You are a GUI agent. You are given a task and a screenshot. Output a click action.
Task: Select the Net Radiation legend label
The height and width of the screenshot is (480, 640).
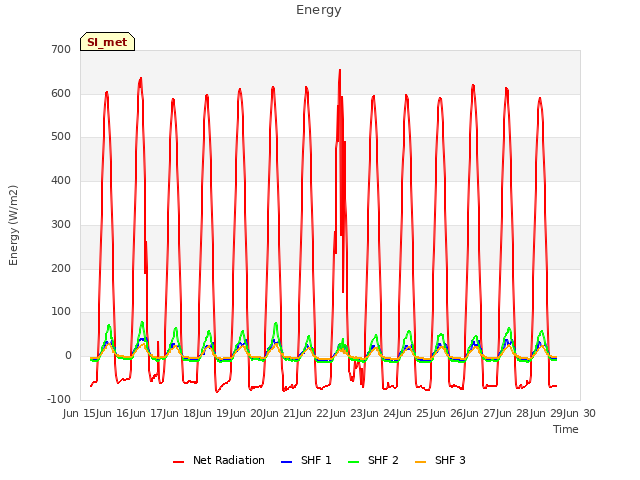[x=229, y=460]
